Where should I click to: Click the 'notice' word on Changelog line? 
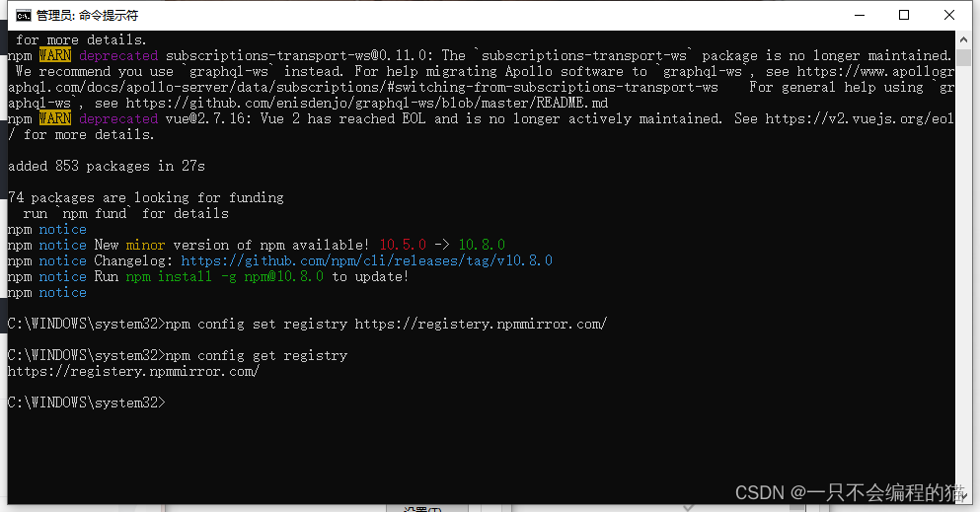(x=62, y=261)
